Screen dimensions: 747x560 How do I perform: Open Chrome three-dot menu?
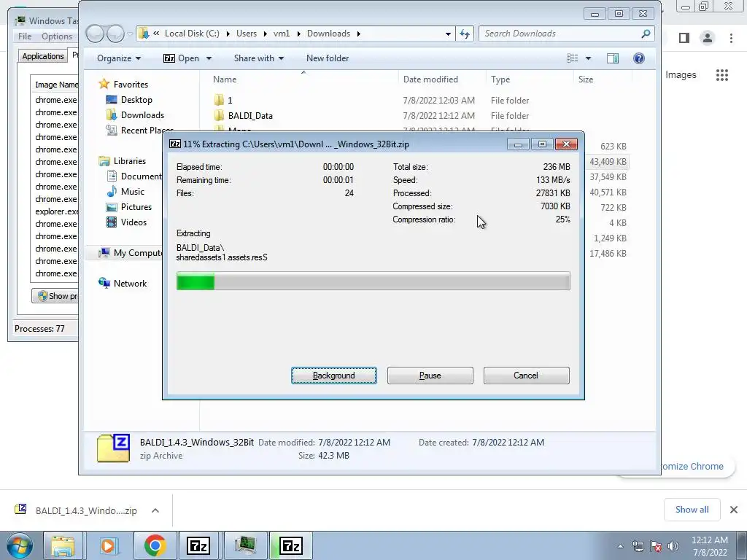pos(731,38)
